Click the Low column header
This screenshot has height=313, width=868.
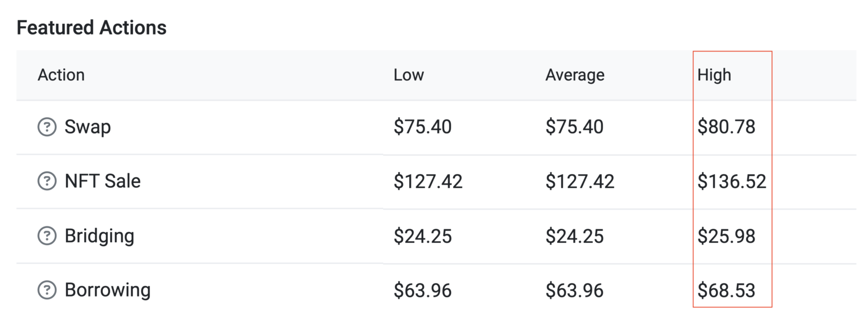pos(409,75)
